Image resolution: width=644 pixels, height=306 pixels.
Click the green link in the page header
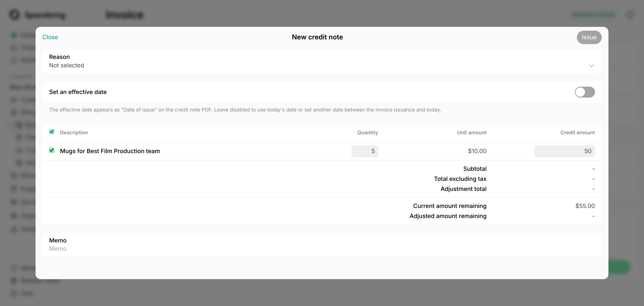pos(593,15)
